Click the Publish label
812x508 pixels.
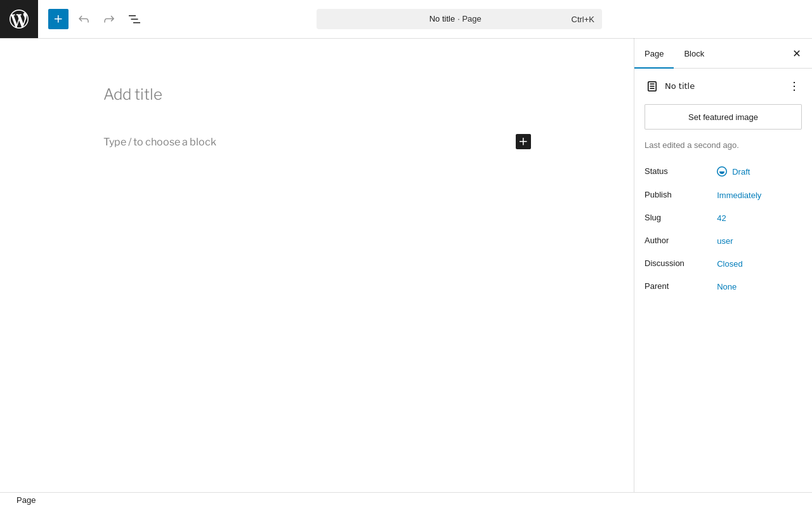[658, 195]
